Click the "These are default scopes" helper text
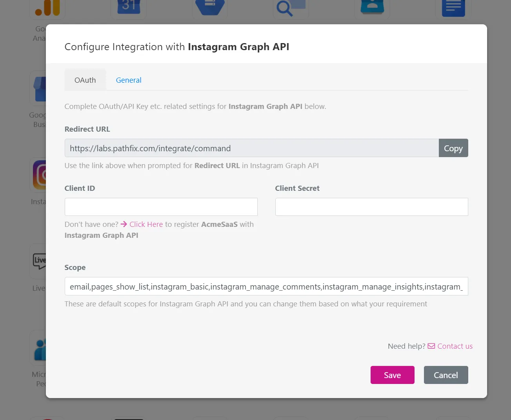Image resolution: width=511 pixels, height=420 pixels. [x=246, y=304]
